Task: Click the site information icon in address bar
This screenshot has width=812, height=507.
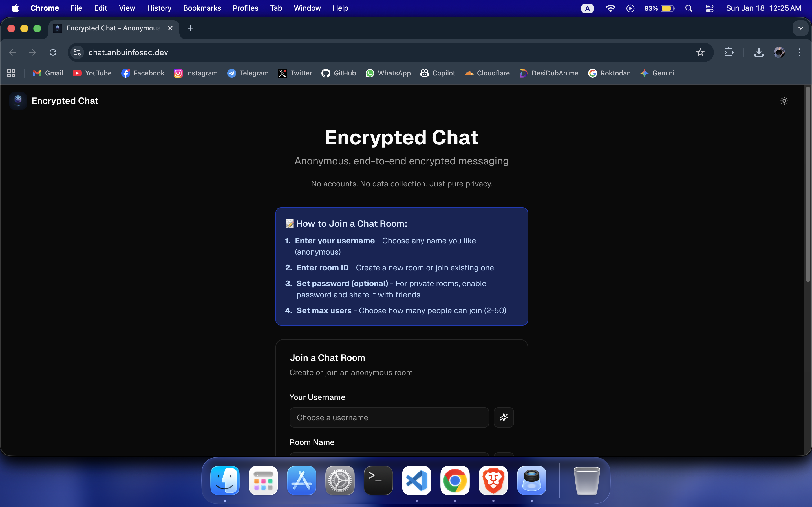Action: pos(78,52)
